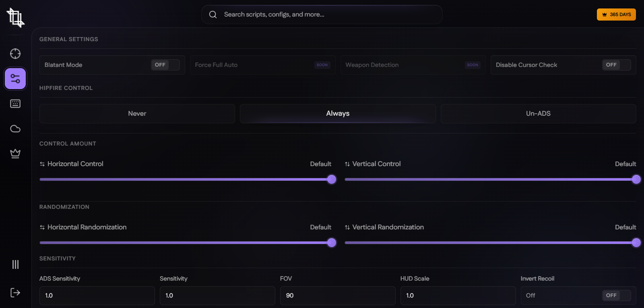Open the crosshair page from the sidebar
Screen dimensions: 644x308
(15, 54)
